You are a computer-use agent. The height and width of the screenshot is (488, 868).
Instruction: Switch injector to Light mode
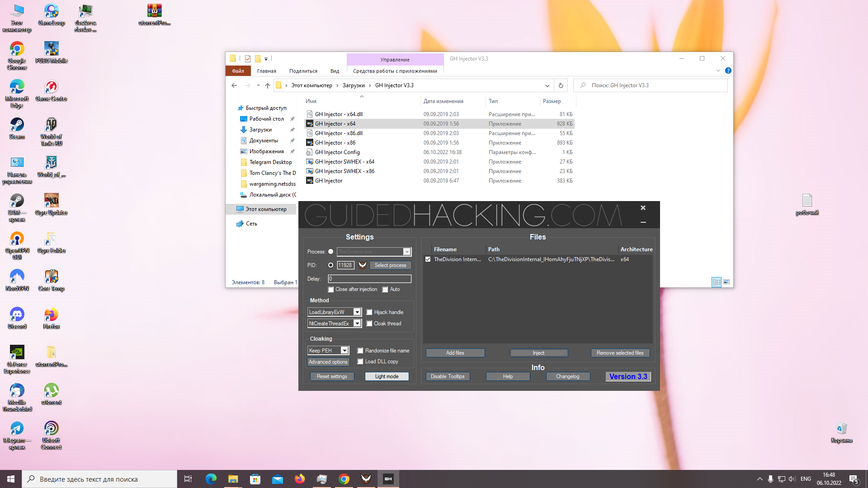click(387, 376)
